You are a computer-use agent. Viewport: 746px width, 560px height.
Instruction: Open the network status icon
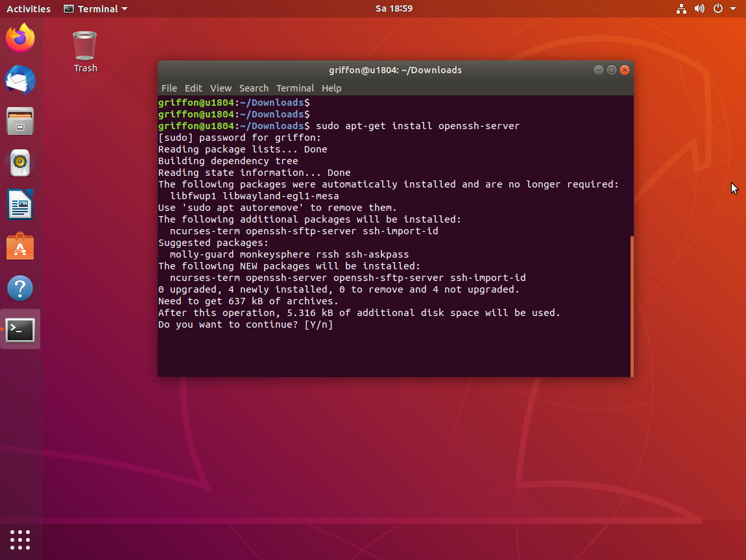click(681, 9)
